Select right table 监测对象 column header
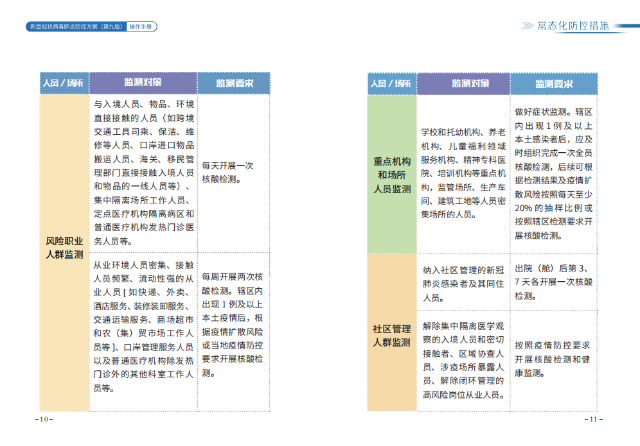The height and width of the screenshot is (446, 640). coord(467,84)
